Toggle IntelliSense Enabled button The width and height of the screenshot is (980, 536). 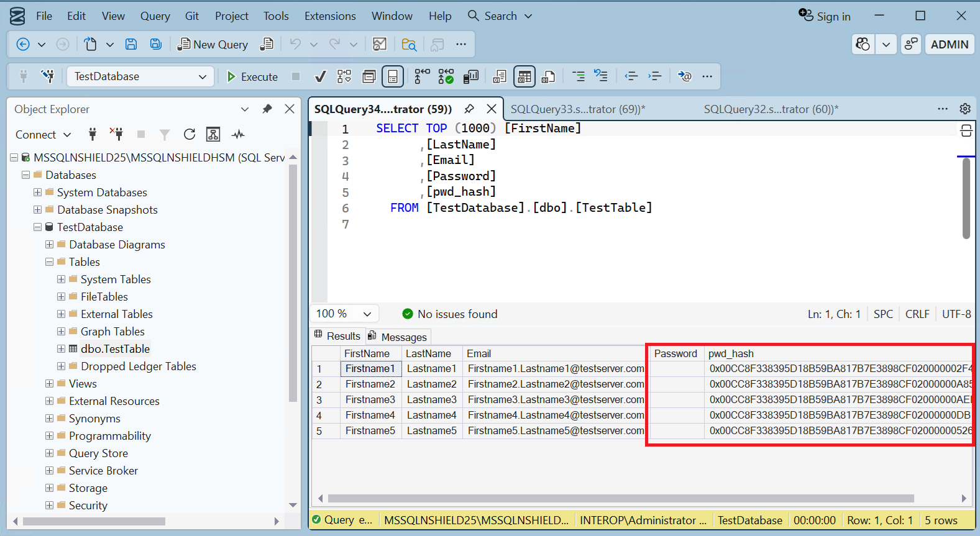pos(393,76)
